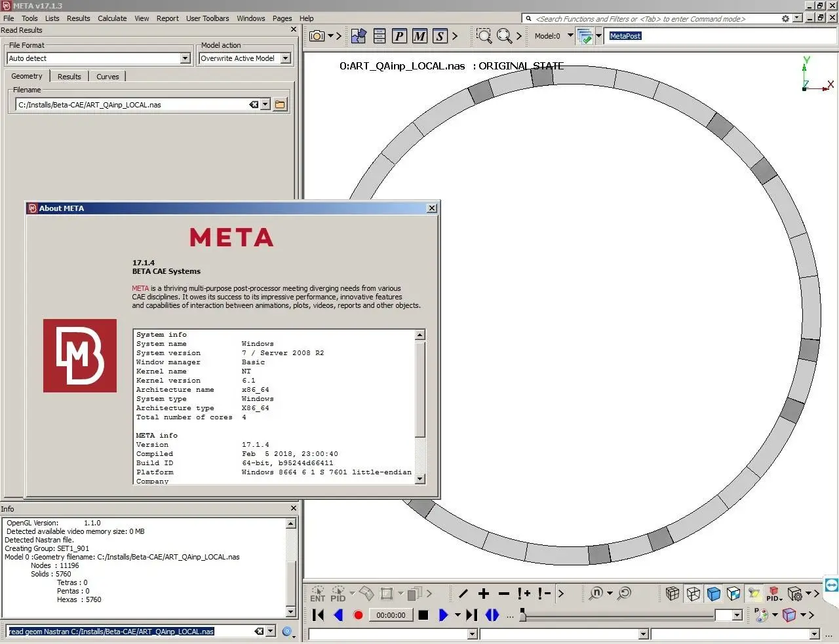The width and height of the screenshot is (839, 644).
Task: Select the zoom-to-area magnifier with dashed box
Action: [484, 36]
